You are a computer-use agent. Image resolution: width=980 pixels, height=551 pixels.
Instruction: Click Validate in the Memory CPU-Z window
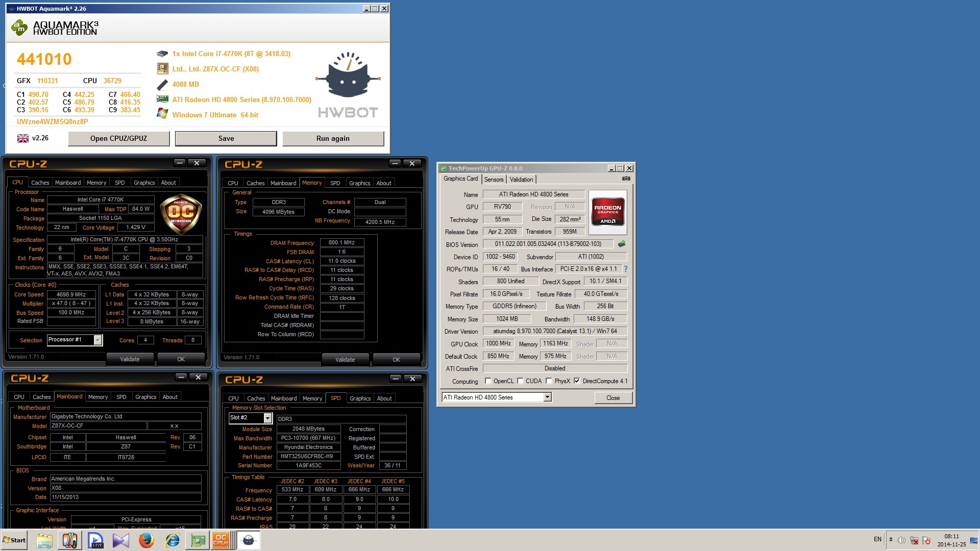click(345, 360)
